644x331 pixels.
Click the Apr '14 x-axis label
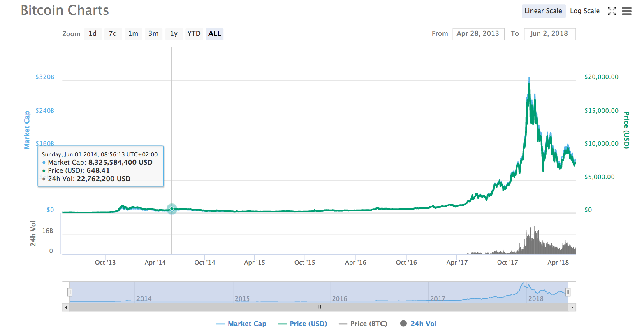[x=155, y=263]
